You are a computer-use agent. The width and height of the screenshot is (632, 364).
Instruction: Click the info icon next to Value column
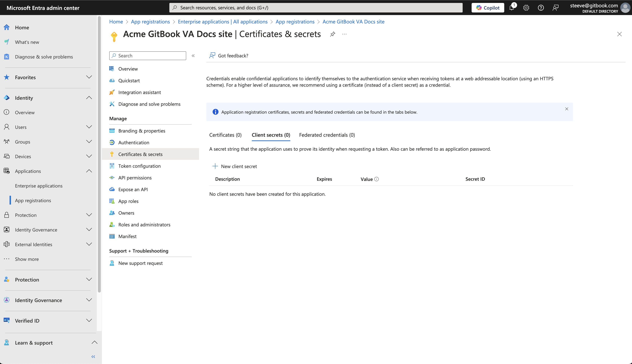tap(376, 179)
